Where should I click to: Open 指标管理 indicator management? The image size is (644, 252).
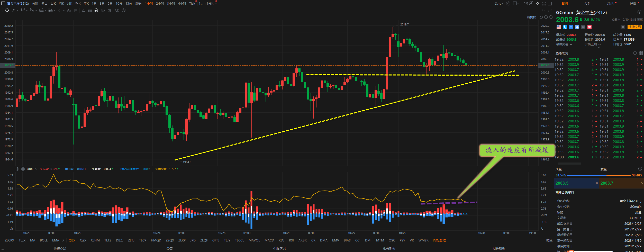coord(440,240)
